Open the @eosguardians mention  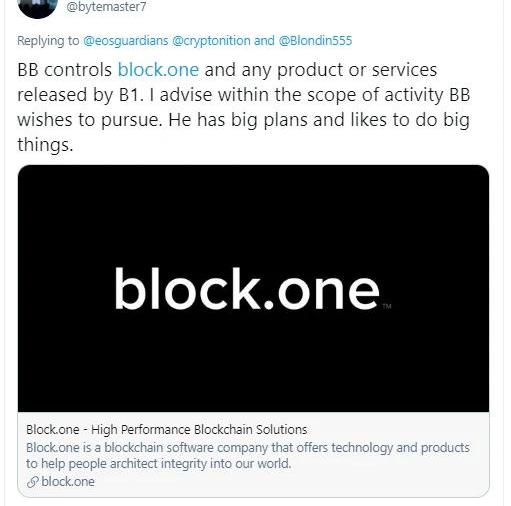126,41
